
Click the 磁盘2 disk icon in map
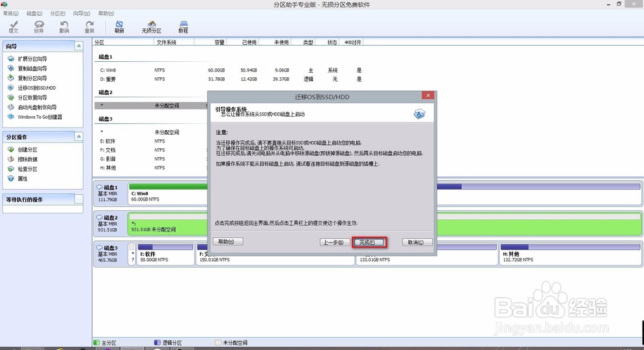(99, 218)
